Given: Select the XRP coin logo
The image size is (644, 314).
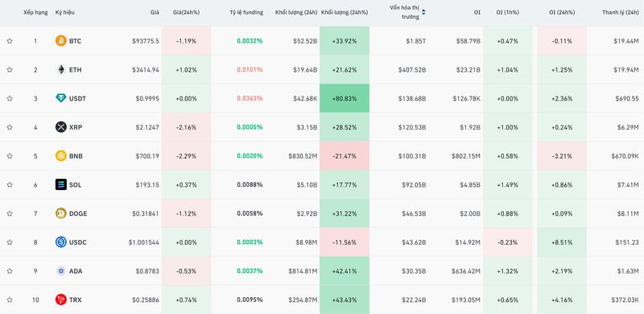Looking at the screenshot, I should point(61,127).
